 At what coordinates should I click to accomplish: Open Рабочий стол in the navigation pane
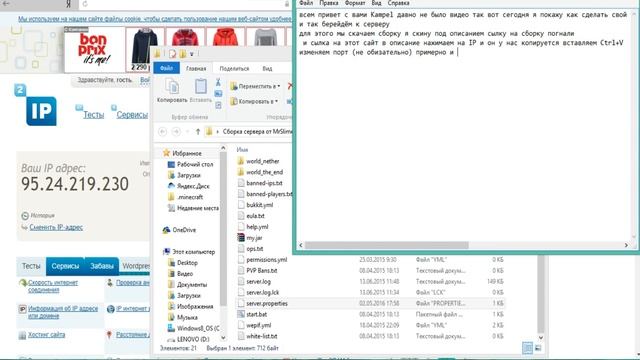coord(195,164)
